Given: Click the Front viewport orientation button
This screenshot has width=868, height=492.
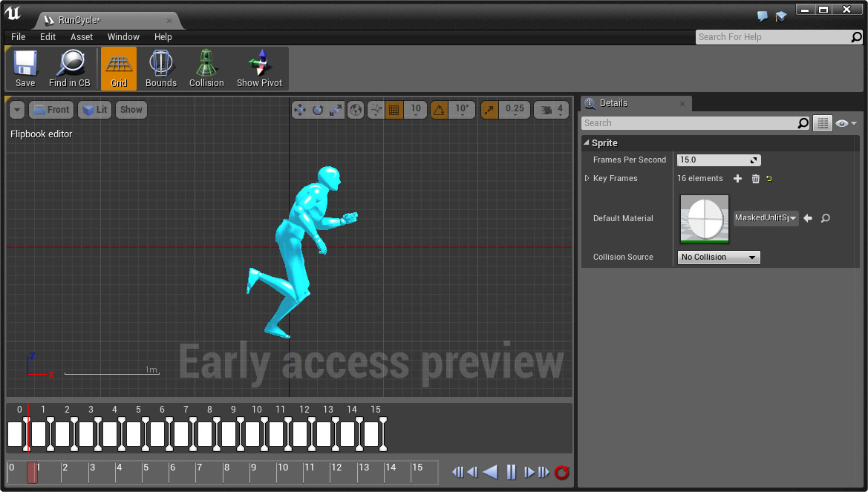Looking at the screenshot, I should pyautogui.click(x=50, y=110).
